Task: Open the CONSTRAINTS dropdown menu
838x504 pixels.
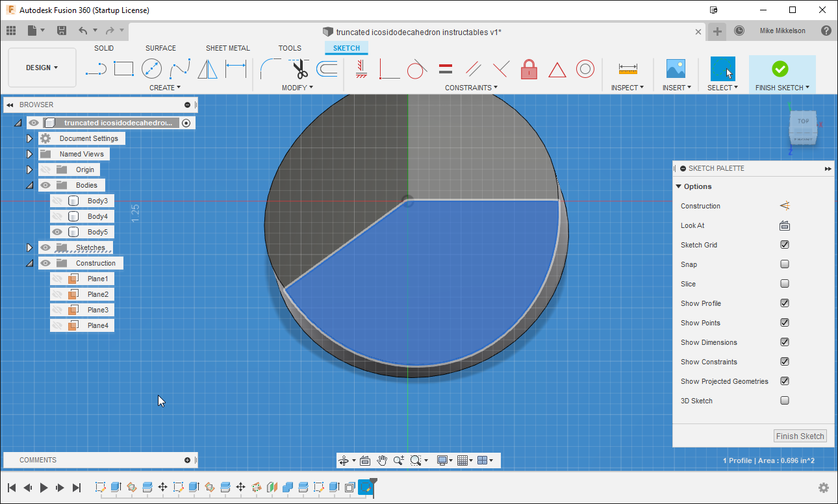Action: point(471,87)
